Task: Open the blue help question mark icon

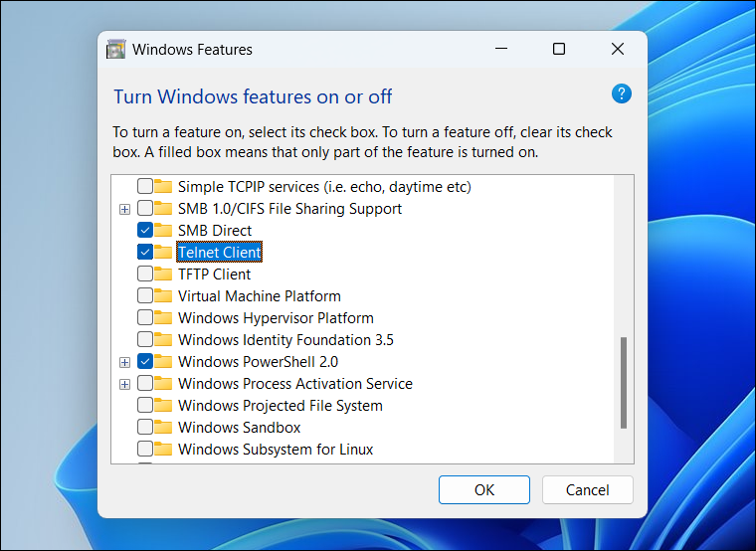Action: click(622, 93)
